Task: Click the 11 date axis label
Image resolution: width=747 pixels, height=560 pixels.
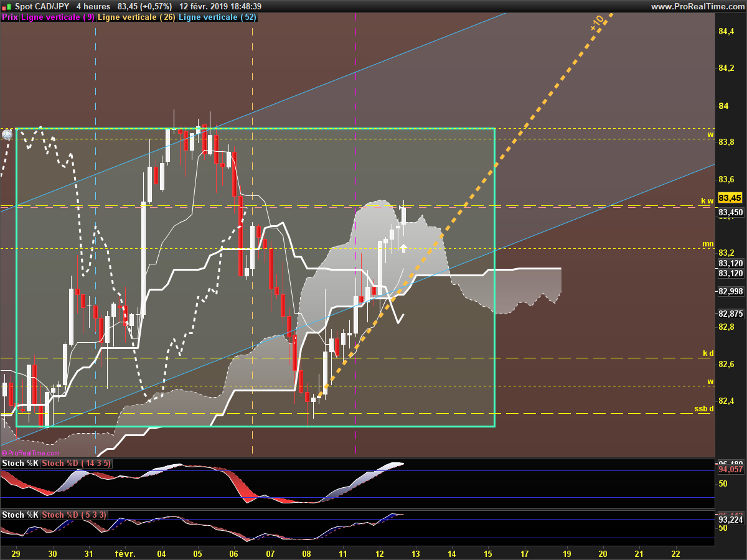Action: 343,553
